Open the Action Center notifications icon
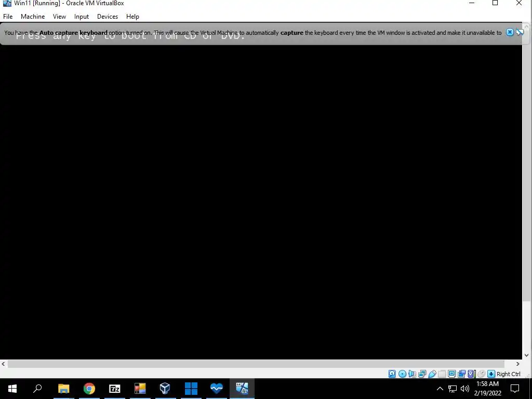This screenshot has width=532, height=399. pyautogui.click(x=515, y=389)
